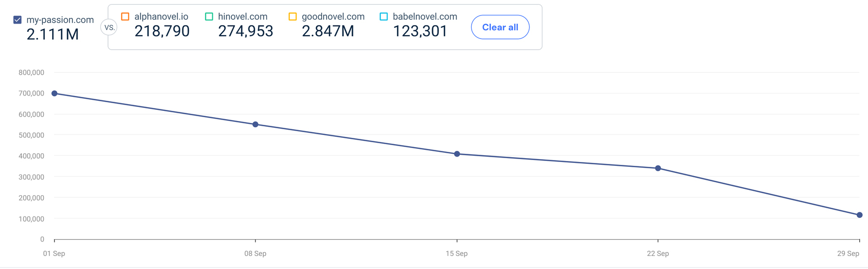Click the 08 Sep data point
This screenshot has height=269, width=868.
click(x=256, y=124)
